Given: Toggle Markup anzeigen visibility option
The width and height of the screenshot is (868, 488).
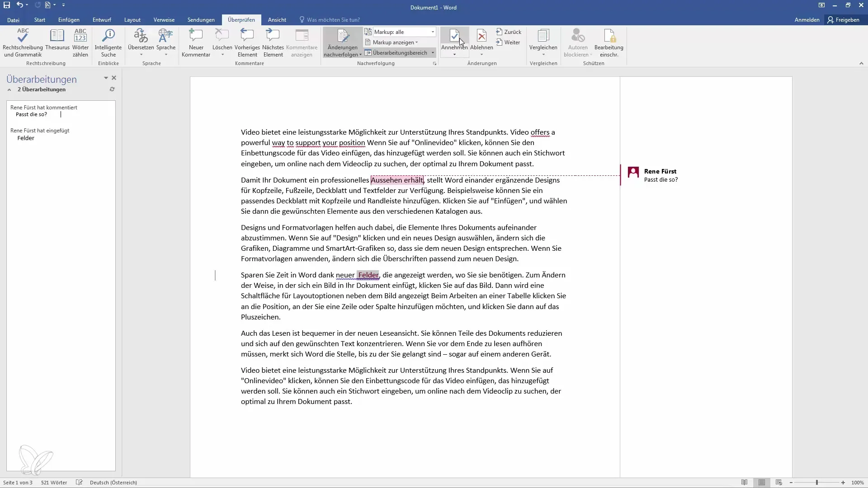Looking at the screenshot, I should (x=393, y=42).
